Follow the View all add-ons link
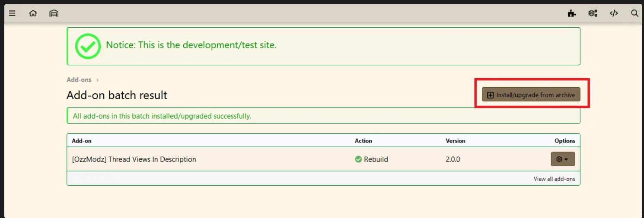644x218 pixels. 554,179
